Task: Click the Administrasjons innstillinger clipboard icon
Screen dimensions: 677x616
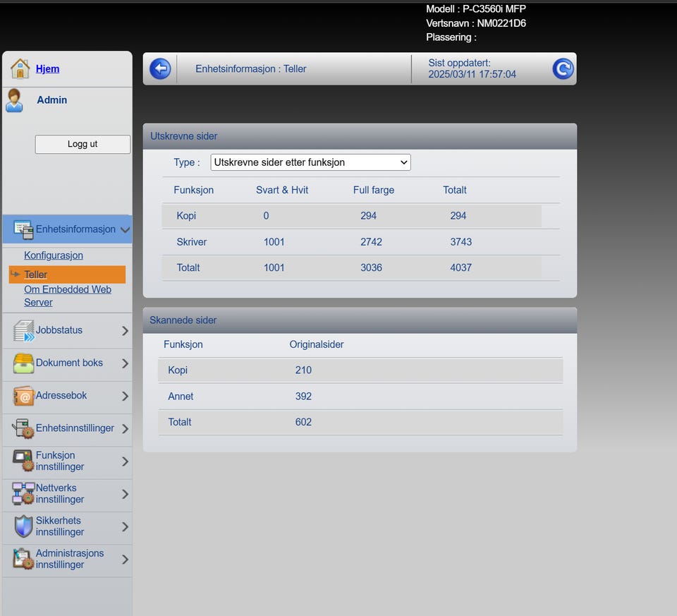Action: [23, 559]
